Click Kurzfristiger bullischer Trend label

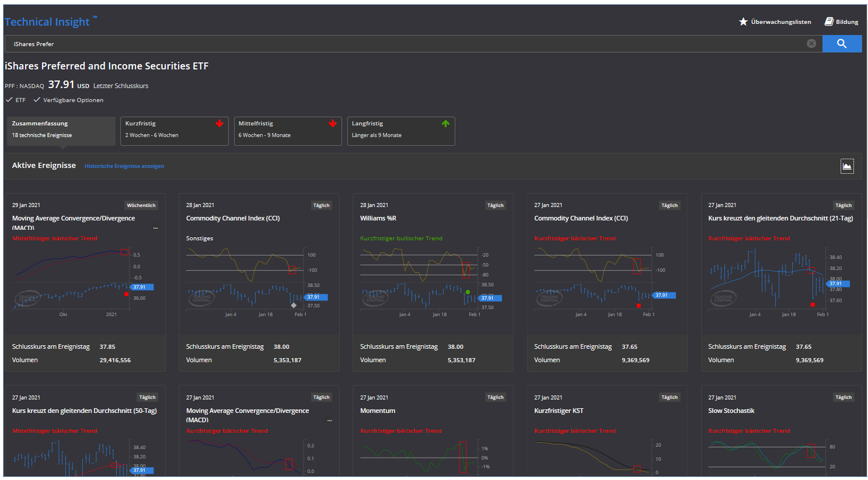pyautogui.click(x=401, y=239)
